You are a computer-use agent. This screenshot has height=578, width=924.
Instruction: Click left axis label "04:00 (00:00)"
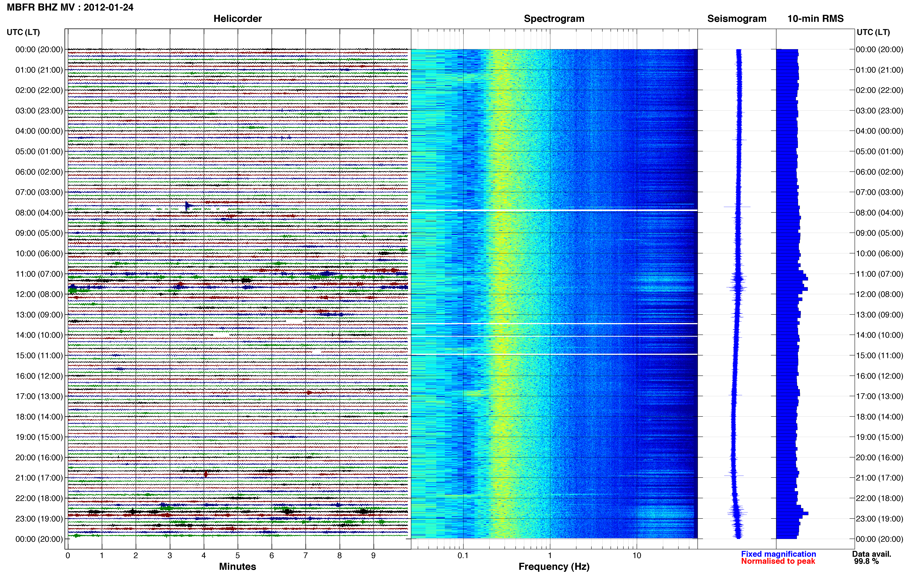(x=39, y=131)
